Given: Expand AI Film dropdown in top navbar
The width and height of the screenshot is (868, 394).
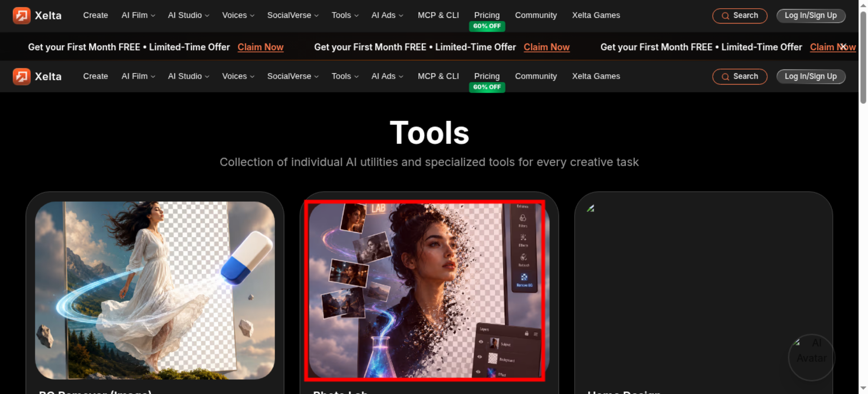Looking at the screenshot, I should coord(138,15).
